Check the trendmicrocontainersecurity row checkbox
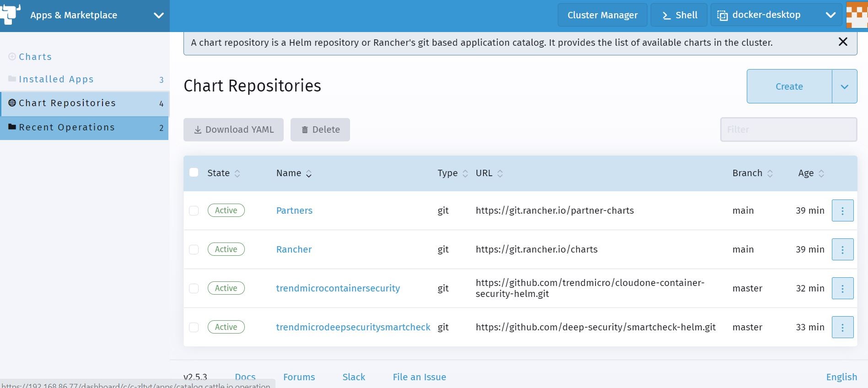The width and height of the screenshot is (868, 388). [194, 288]
